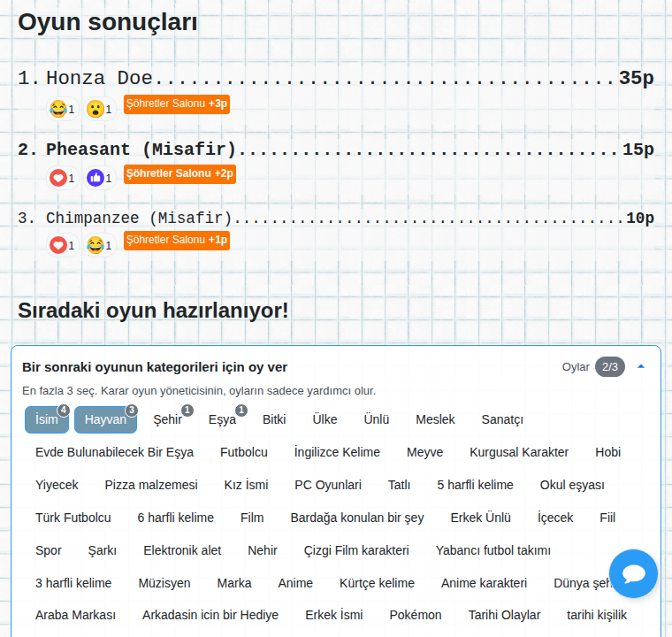Click heart reaction under Chimpanzee (Misafir)
The image size is (672, 637).
pyautogui.click(x=63, y=245)
